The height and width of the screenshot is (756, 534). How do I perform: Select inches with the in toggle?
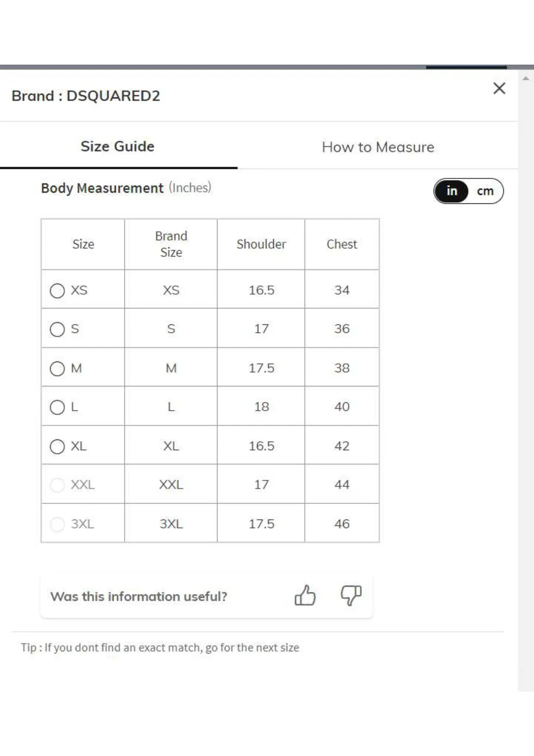point(451,191)
